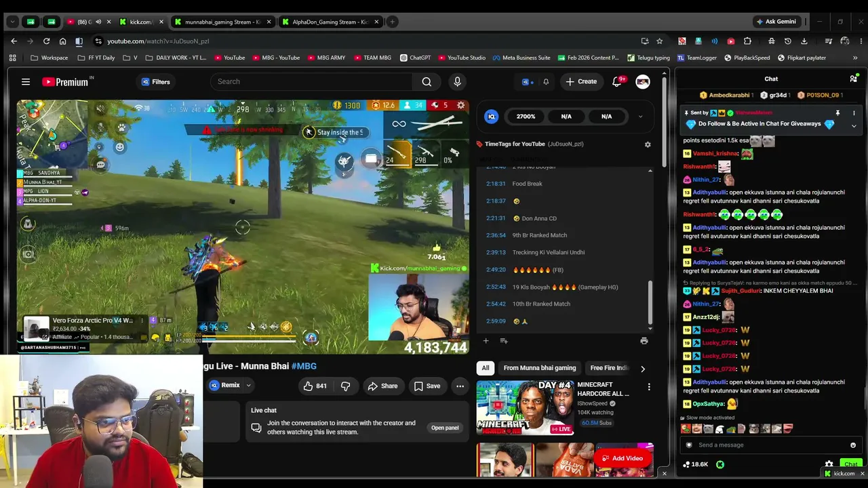Click the Send a message chat input

coord(772,445)
